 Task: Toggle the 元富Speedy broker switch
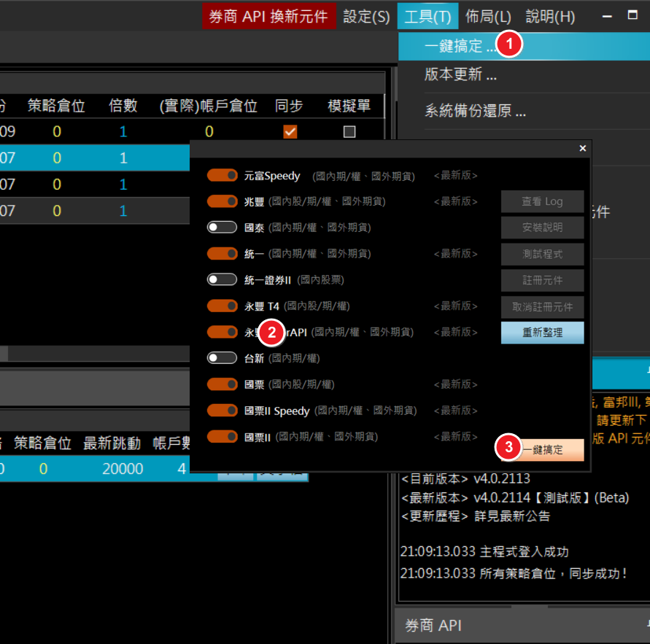223,175
